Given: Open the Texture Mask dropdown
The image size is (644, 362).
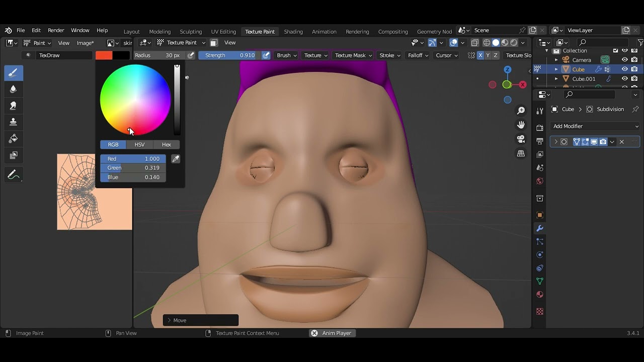Looking at the screenshot, I should [353, 55].
